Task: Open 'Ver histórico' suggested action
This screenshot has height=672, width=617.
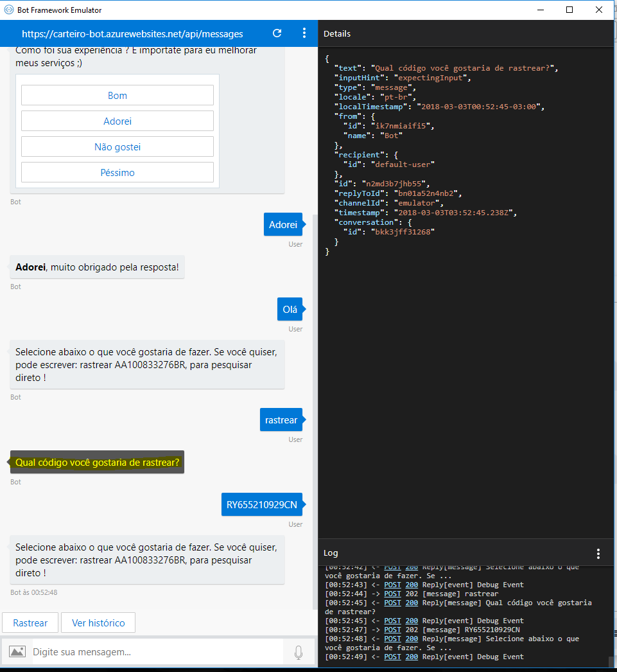Action: point(98,623)
